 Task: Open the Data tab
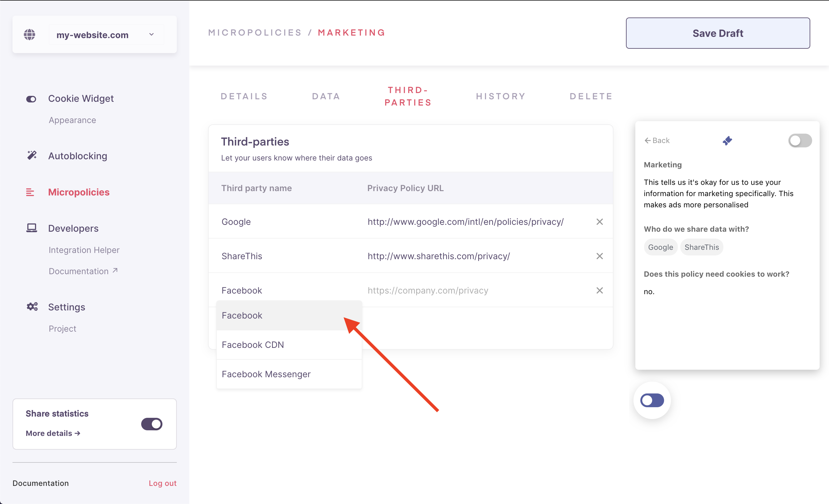326,96
